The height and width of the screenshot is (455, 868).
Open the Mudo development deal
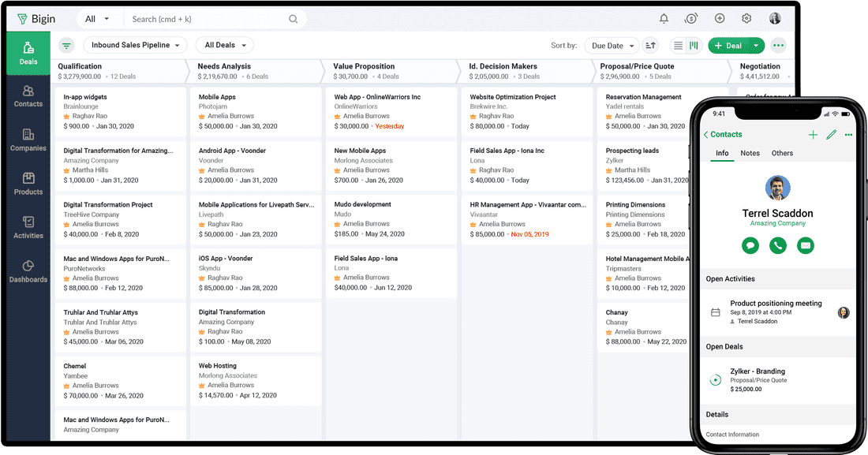391,219
